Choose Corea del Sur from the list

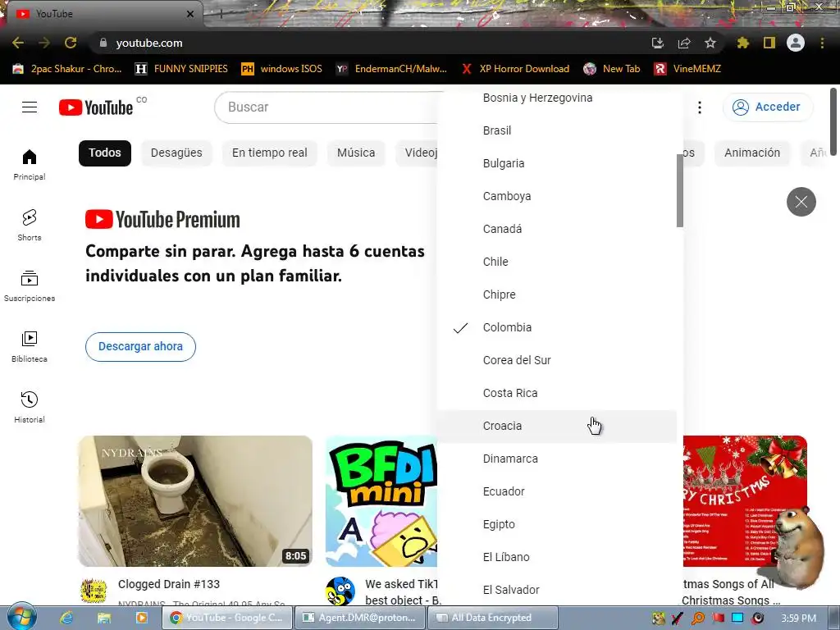[x=557, y=360]
